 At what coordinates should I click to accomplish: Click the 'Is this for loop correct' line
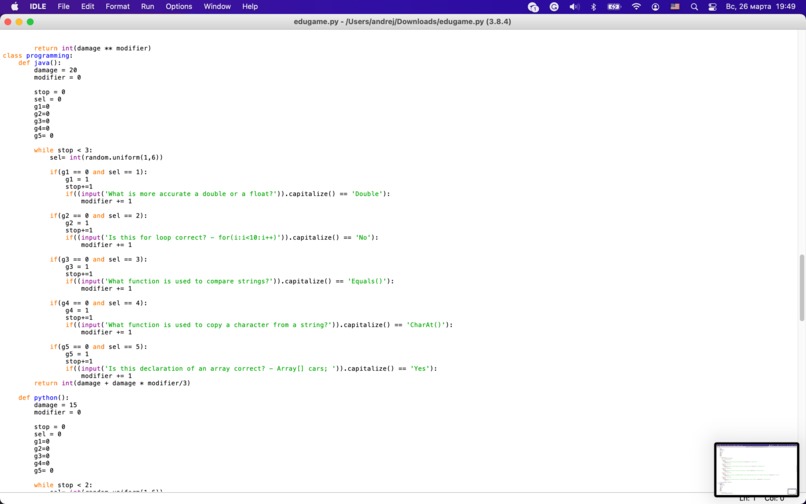click(x=222, y=238)
